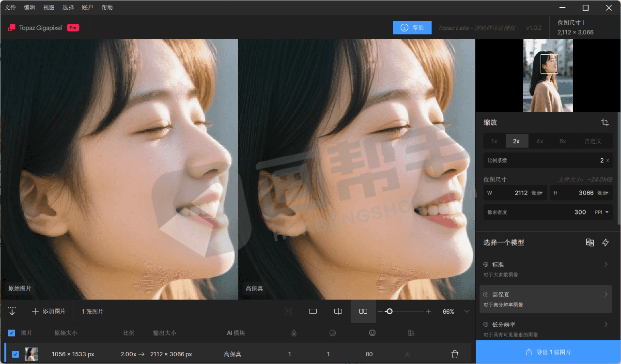Open the model comparison A/B icon

590,243
